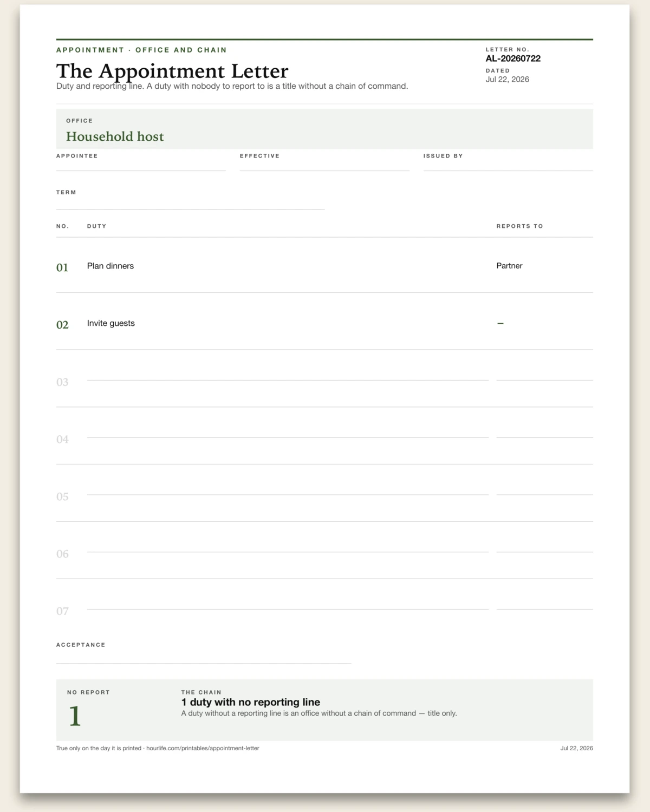Click the large No Report count '1'
Screen dimensions: 650x812
tap(75, 716)
